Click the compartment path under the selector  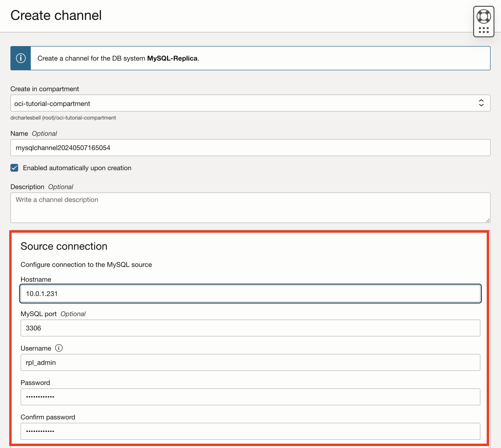click(63, 118)
